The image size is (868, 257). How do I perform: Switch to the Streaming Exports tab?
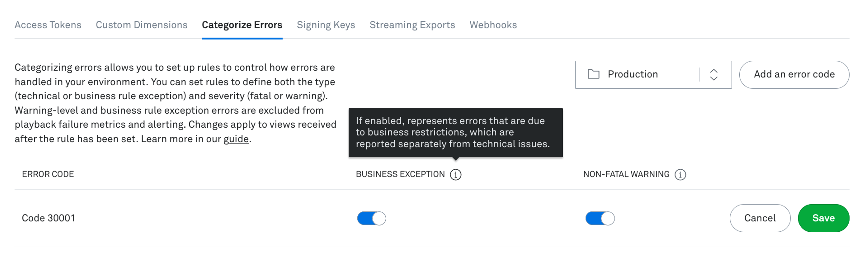coord(413,24)
